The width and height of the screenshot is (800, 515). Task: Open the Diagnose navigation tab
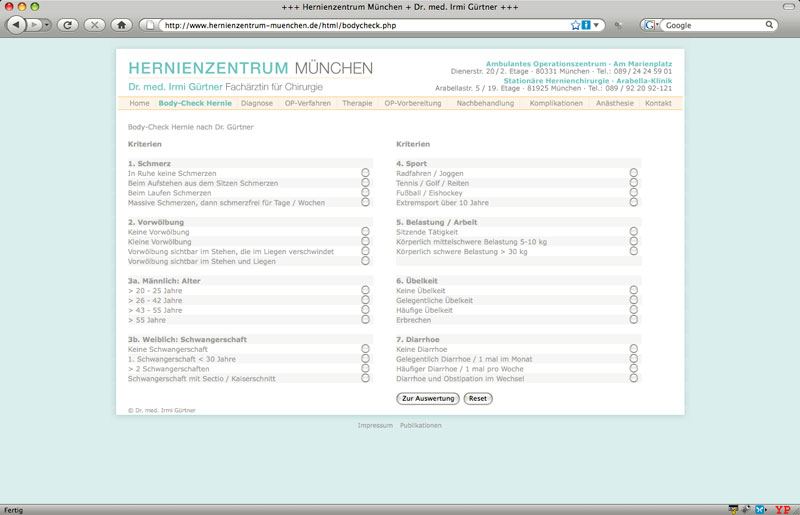257,103
